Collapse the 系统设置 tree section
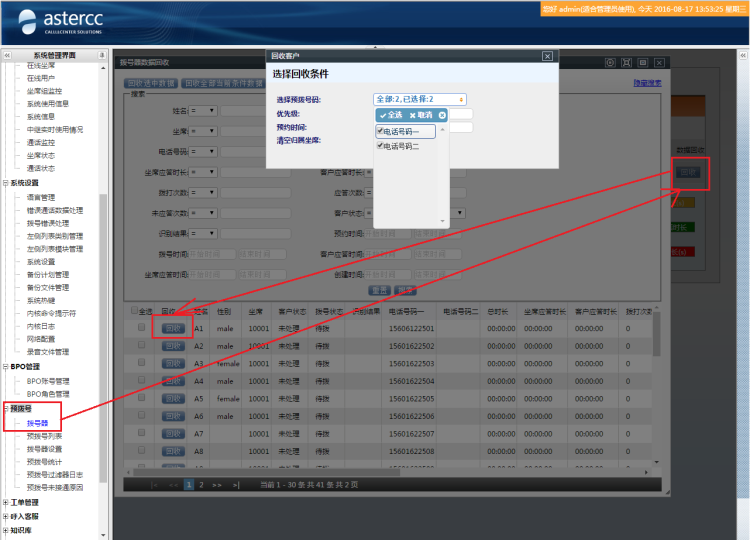Viewport: 750px width, 540px height. pyautogui.click(x=6, y=183)
